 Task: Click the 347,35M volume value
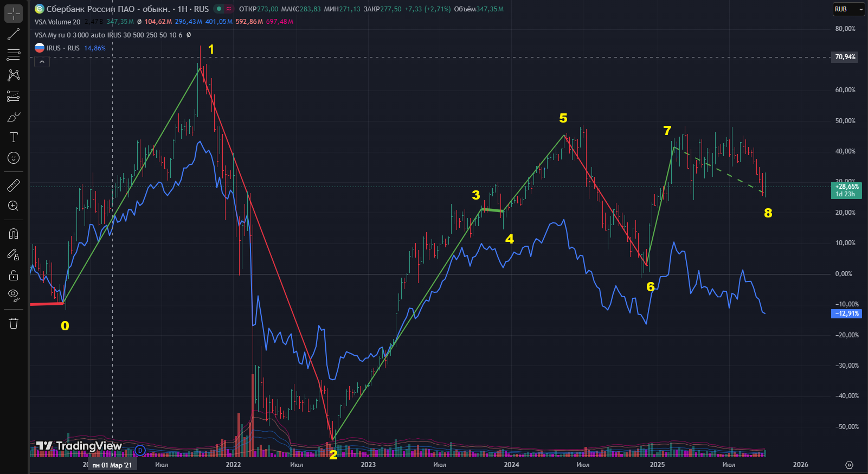tap(490, 9)
